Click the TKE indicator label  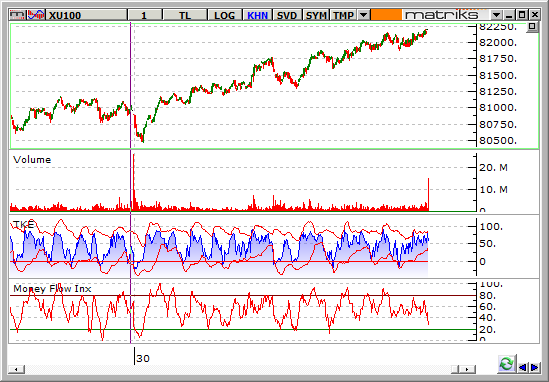pyautogui.click(x=23, y=224)
